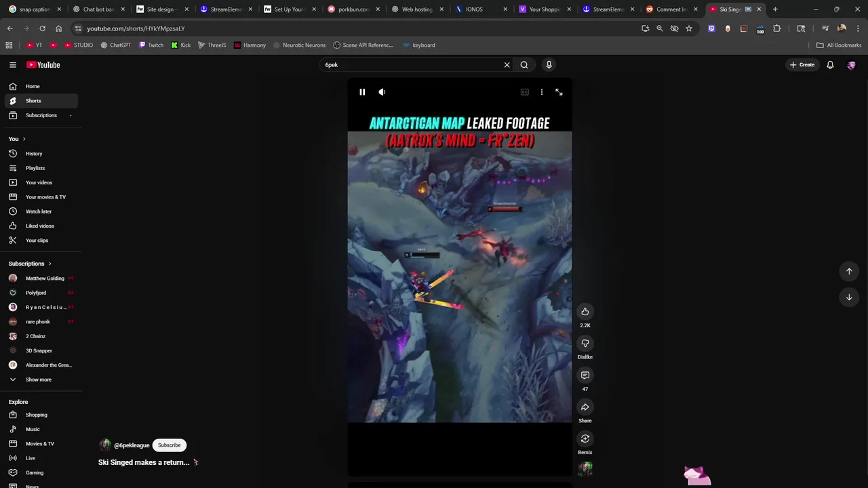The image size is (868, 488).
Task: Expand Show more subscriptions
Action: (x=41, y=380)
